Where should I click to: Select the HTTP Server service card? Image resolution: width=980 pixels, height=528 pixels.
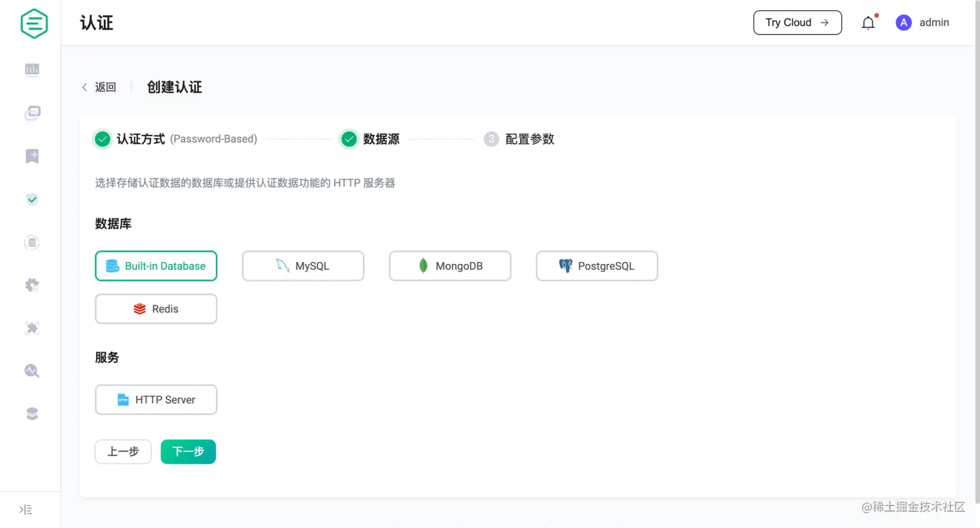156,400
